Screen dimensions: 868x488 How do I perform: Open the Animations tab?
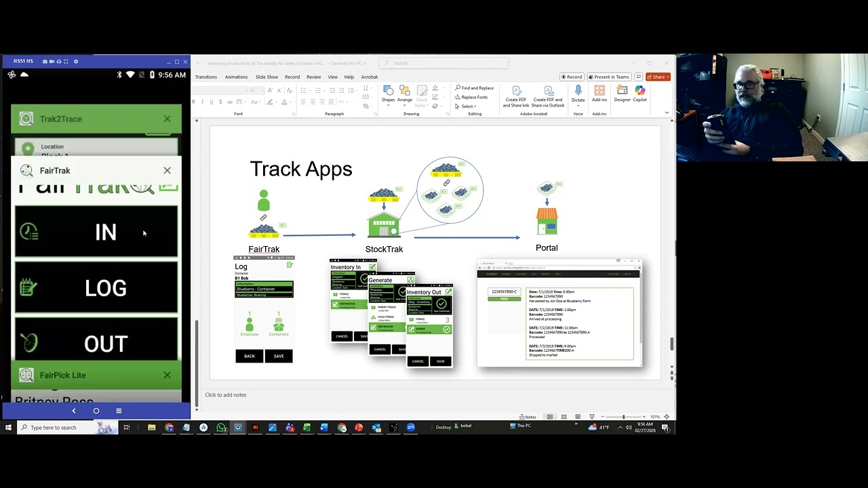[236, 77]
